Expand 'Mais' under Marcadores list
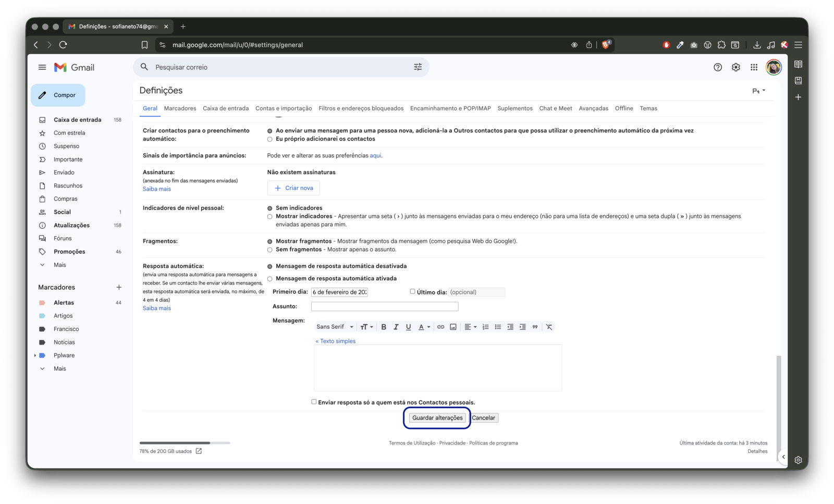Screen dimensions: 834x504 [59, 368]
